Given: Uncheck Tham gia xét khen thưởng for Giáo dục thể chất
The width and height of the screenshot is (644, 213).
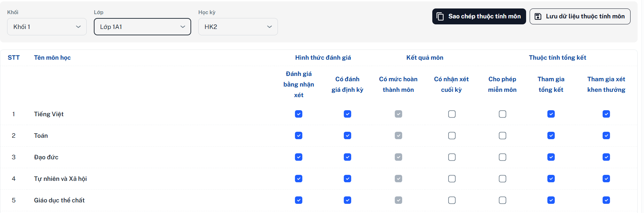Looking at the screenshot, I should tap(606, 200).
